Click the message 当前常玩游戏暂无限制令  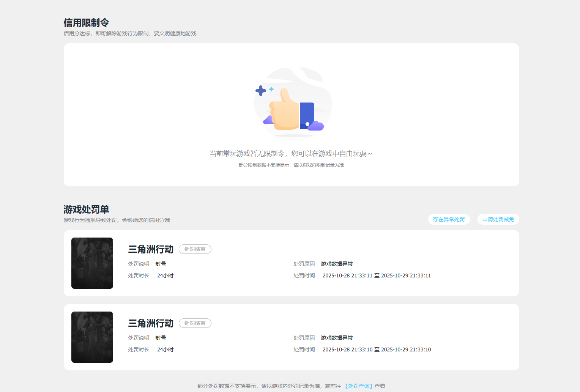coord(247,154)
